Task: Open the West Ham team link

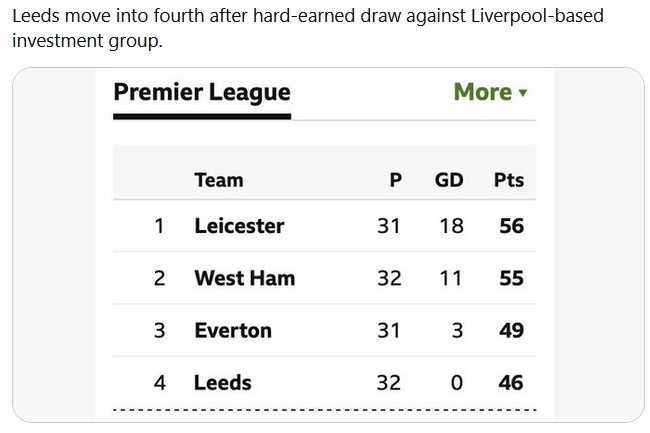Action: (x=244, y=278)
